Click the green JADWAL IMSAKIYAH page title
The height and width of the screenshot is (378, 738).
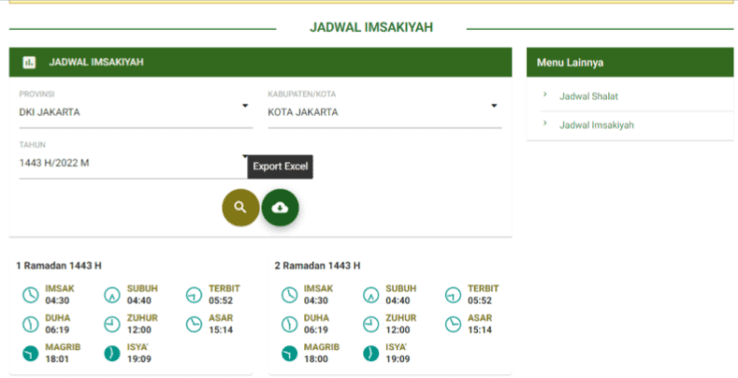point(371,27)
